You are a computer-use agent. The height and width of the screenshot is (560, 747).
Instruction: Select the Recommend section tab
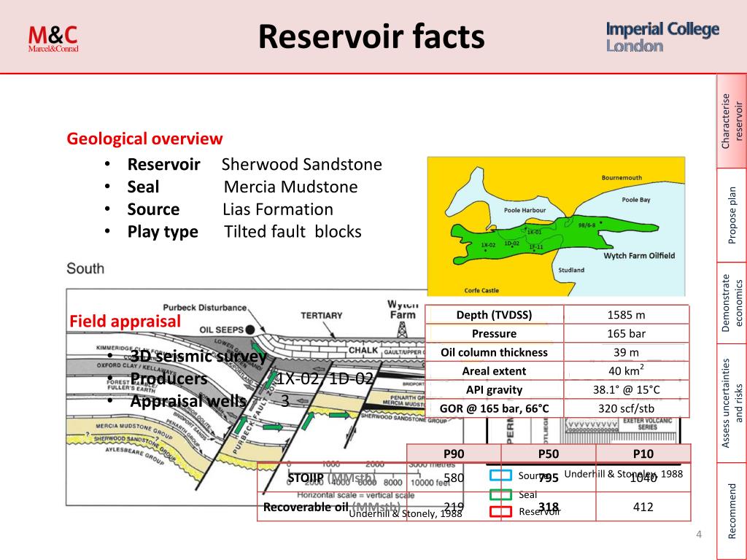point(732,511)
